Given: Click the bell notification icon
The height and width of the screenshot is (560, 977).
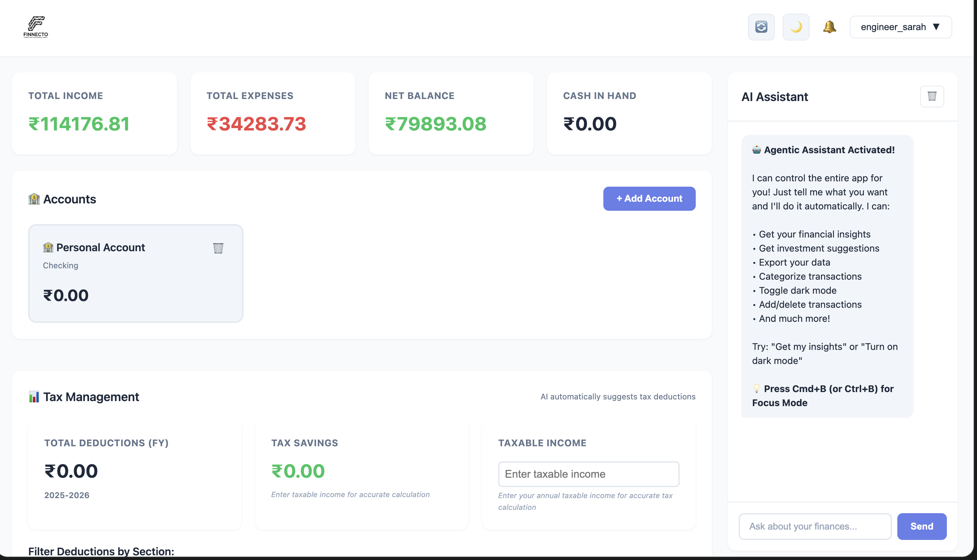Looking at the screenshot, I should pos(830,27).
